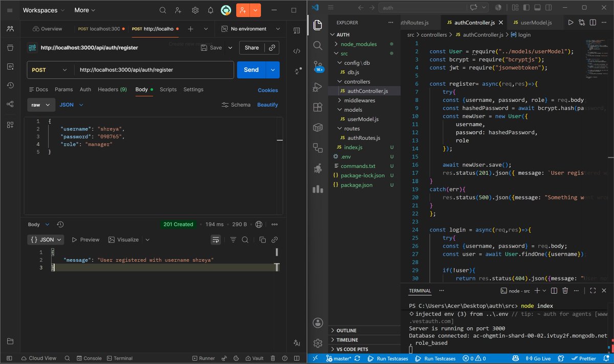Toggle word wrap in response viewer
The height and width of the screenshot is (364, 614).
pyautogui.click(x=215, y=239)
